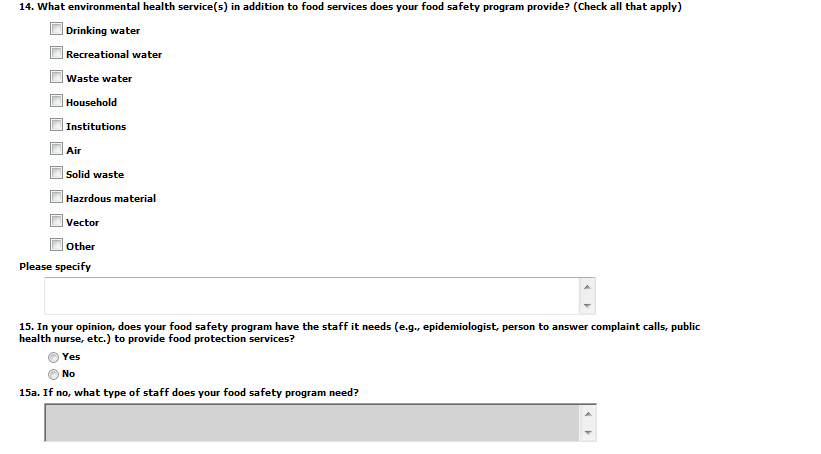Check the Drinking water checkbox
The image size is (821, 454).
tap(56, 30)
